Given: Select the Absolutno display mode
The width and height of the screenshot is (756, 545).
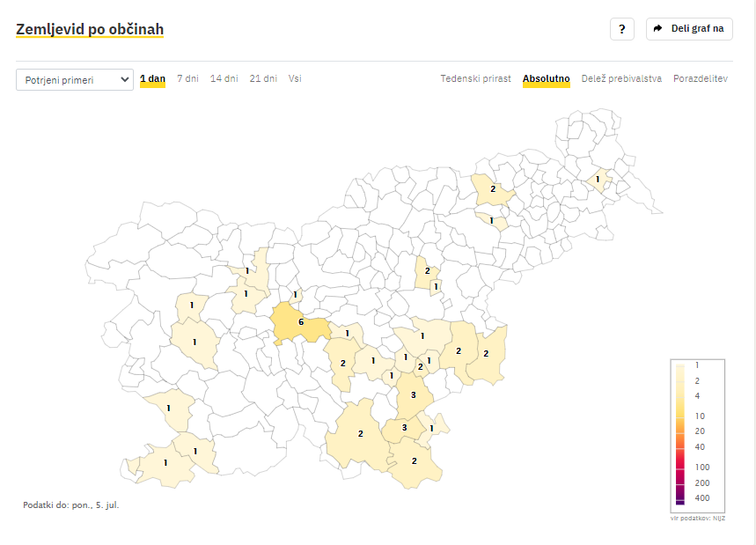Looking at the screenshot, I should [x=547, y=78].
